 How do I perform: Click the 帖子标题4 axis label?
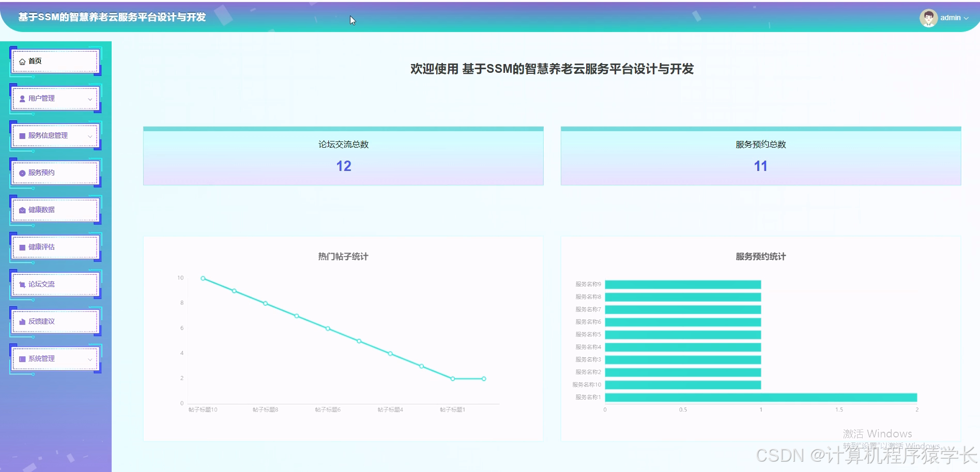click(390, 410)
